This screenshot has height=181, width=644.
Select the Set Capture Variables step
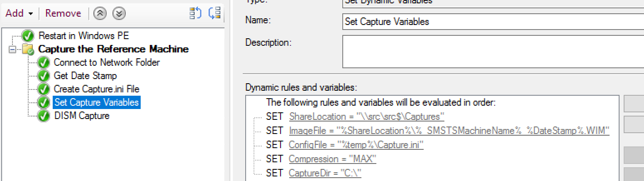click(97, 102)
